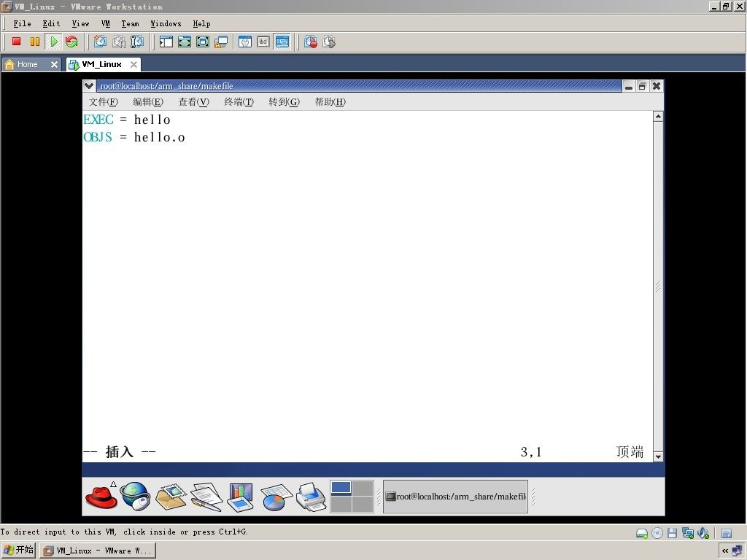Close the VM_Linux tab

point(134,64)
